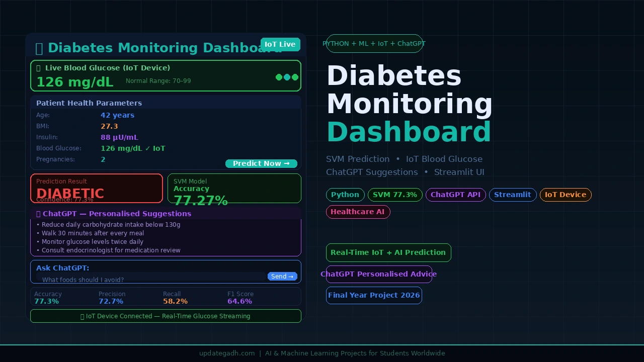Image resolution: width=644 pixels, height=362 pixels.
Task: Switch to the Prediction Result panel
Action: point(97,188)
